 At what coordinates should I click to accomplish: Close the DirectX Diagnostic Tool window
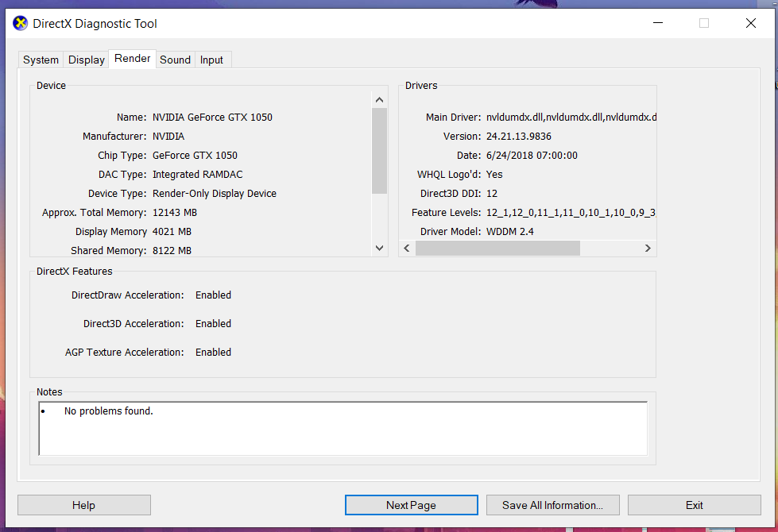tap(751, 23)
